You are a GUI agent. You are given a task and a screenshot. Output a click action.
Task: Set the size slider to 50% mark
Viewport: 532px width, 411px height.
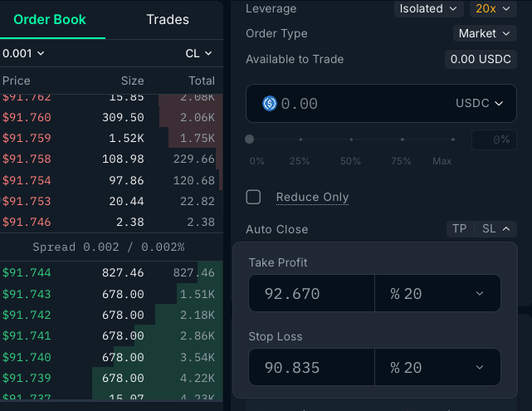[x=351, y=139]
